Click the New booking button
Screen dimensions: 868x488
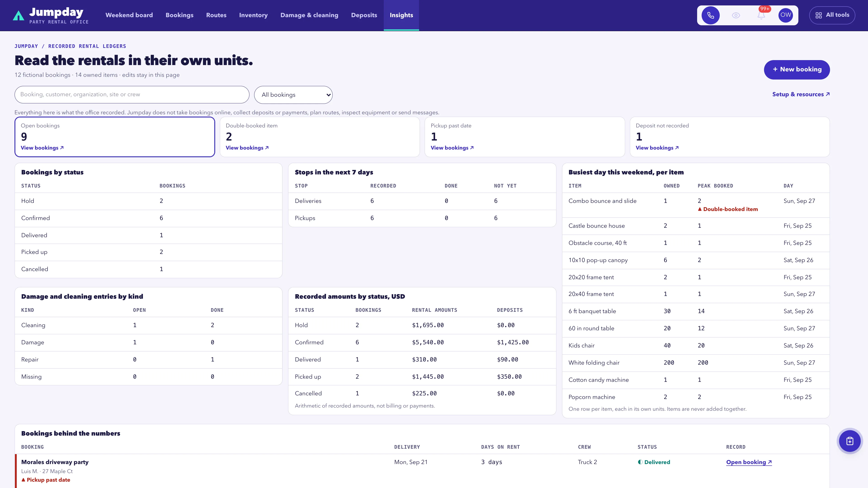(797, 69)
